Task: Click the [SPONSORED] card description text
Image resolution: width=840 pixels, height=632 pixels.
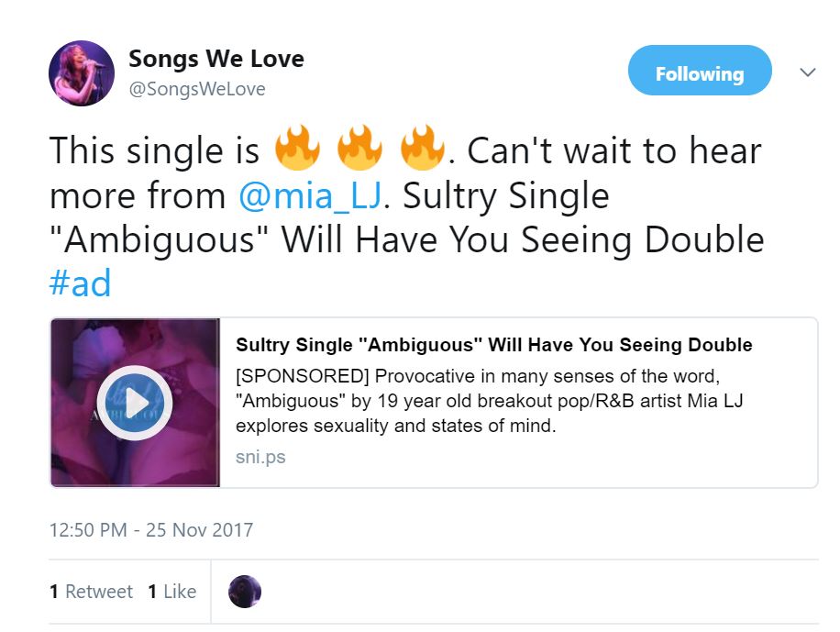Action: pyautogui.click(x=490, y=401)
